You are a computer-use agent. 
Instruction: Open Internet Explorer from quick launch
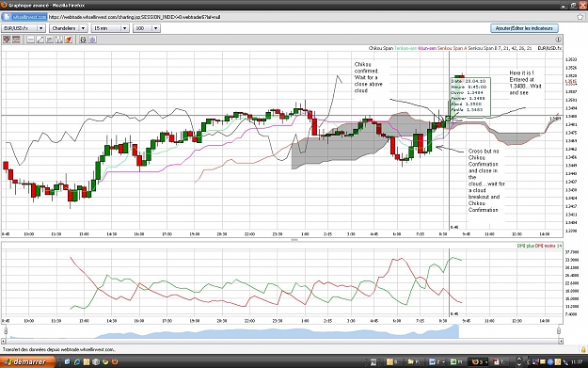[77, 361]
